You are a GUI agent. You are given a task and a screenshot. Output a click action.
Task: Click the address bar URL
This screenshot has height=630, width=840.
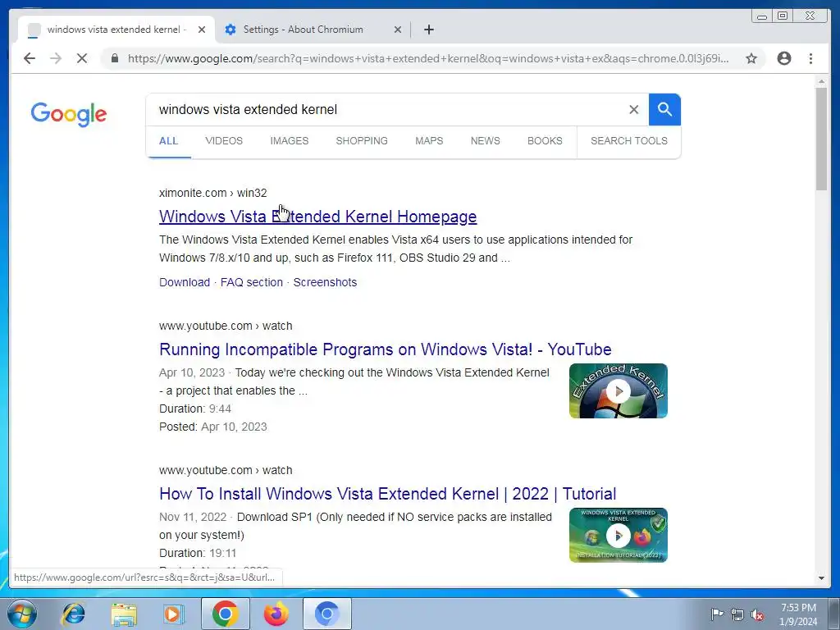428,58
